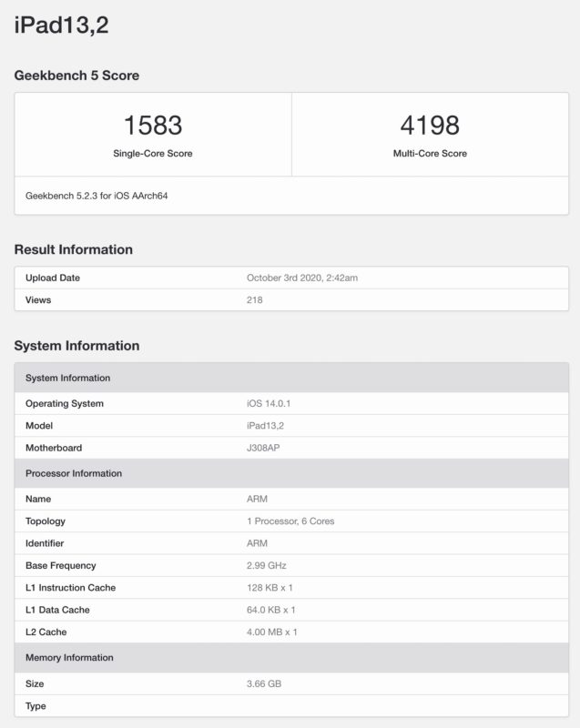Click the L1 Data Cache label

pyautogui.click(x=57, y=610)
